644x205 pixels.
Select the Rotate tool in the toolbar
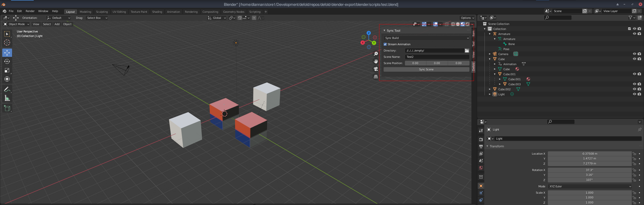(x=7, y=61)
